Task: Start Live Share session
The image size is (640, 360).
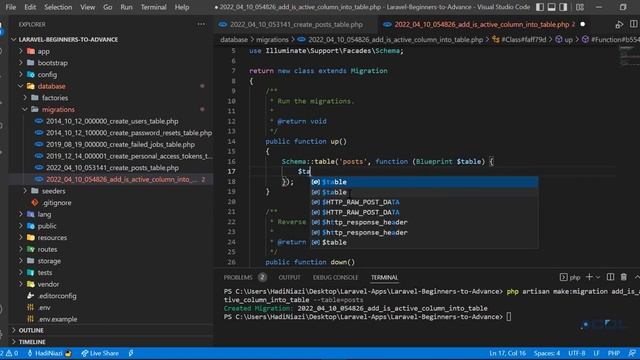Action: coord(100,353)
